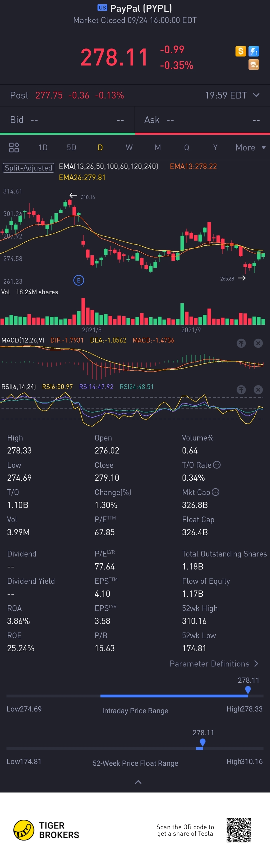270x868 pixels.
Task: Tap the EMA13:278.22 value
Action: pyautogui.click(x=193, y=166)
